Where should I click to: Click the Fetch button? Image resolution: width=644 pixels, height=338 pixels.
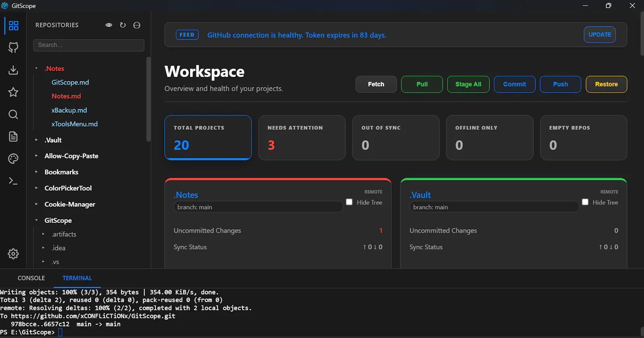376,84
